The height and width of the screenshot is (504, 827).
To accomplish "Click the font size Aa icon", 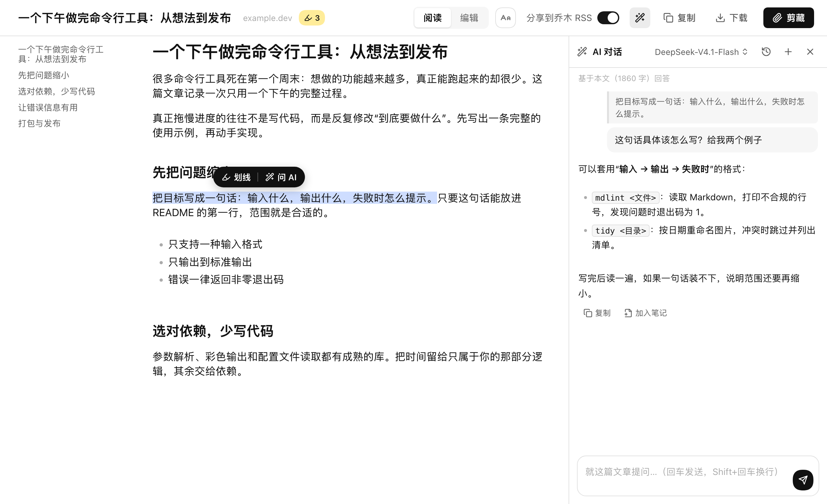I will coord(505,18).
